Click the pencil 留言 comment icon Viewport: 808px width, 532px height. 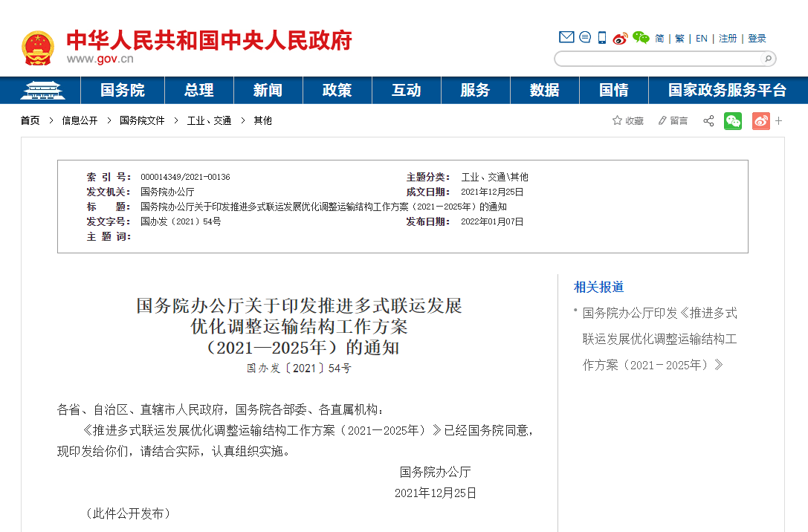[662, 120]
